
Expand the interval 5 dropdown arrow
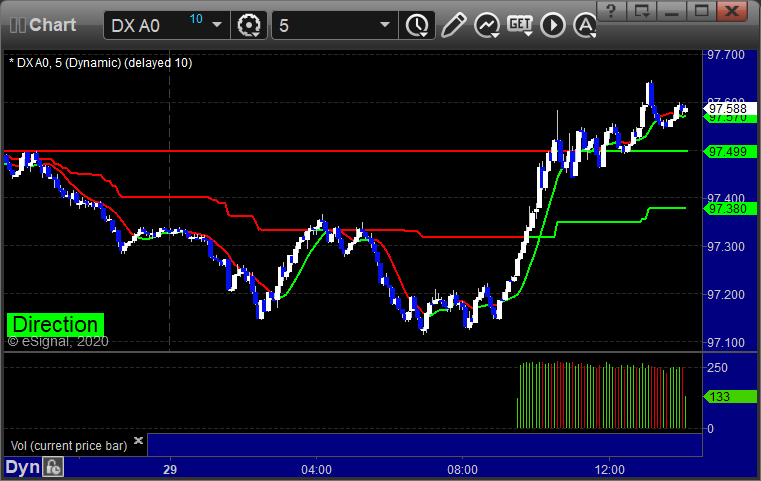pos(385,25)
